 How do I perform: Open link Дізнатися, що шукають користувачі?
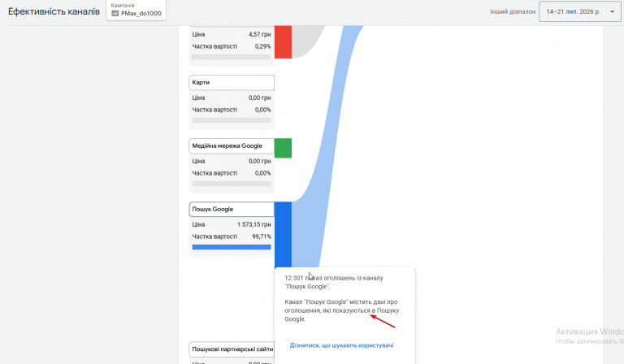(x=341, y=345)
